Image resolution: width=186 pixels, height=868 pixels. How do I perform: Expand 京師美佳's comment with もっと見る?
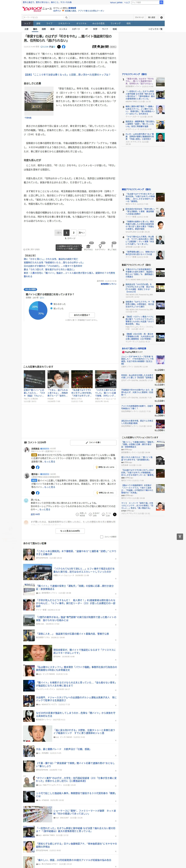point(50,462)
